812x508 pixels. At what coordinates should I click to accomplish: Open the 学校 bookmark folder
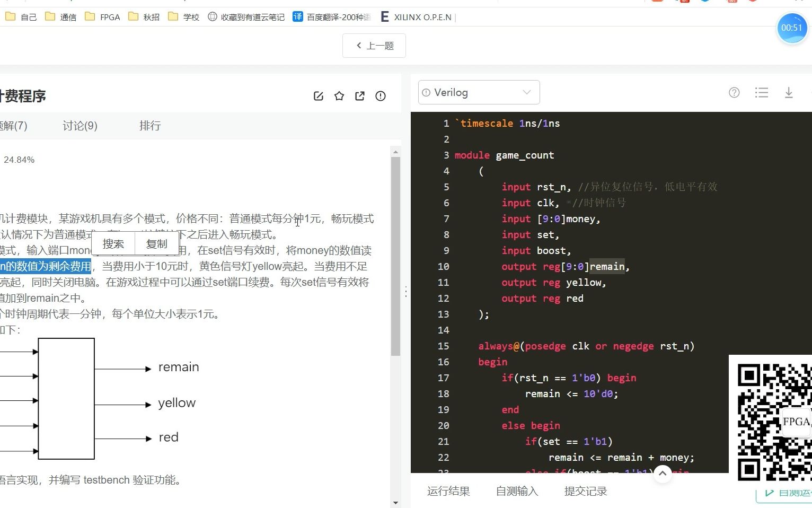click(x=184, y=17)
